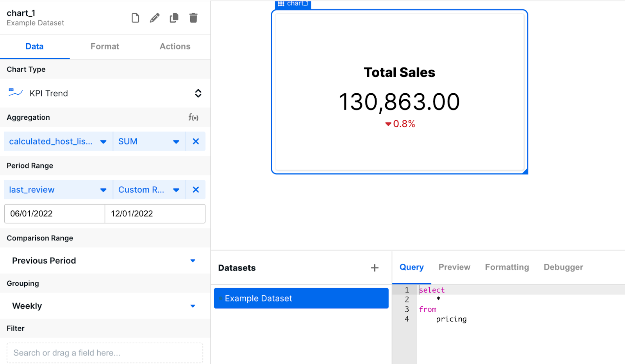Viewport: 625px width, 364px height.
Task: Click the pencil icon to edit chart_1
Action: click(x=155, y=18)
